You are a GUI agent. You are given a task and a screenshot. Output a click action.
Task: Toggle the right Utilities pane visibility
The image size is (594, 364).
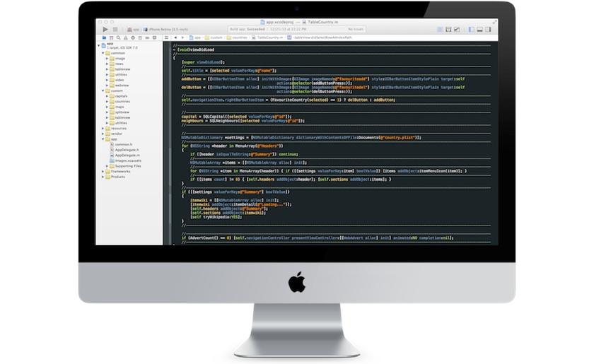(489, 29)
